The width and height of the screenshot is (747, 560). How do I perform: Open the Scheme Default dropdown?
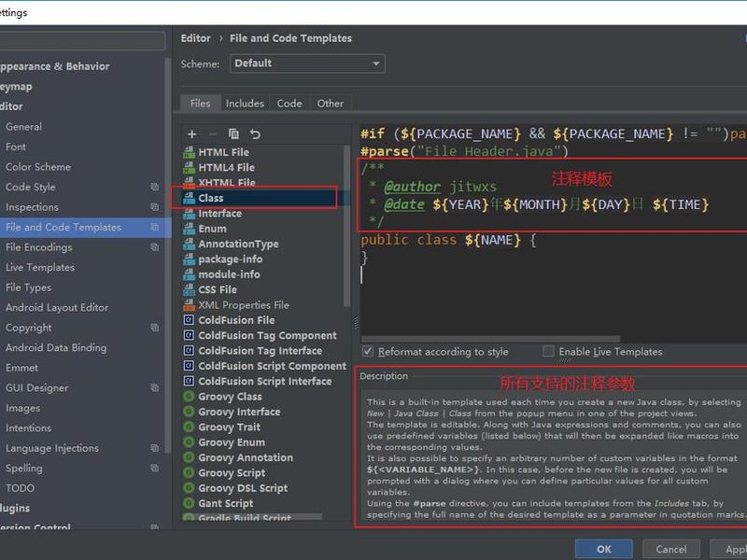pos(307,63)
